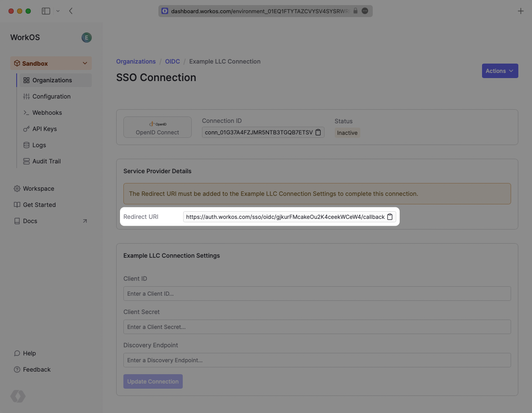The height and width of the screenshot is (413, 532).
Task: Copy the Redirect URI to clipboard
Action: pyautogui.click(x=390, y=217)
